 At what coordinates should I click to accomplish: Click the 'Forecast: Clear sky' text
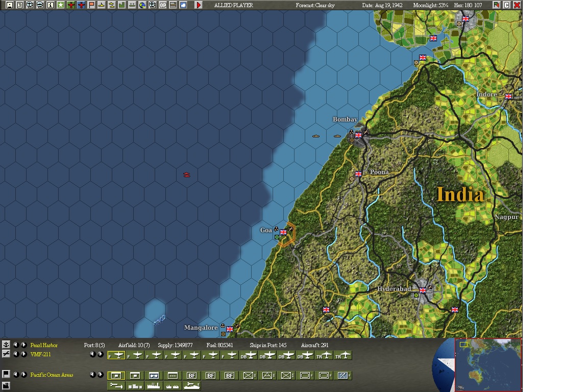[315, 5]
